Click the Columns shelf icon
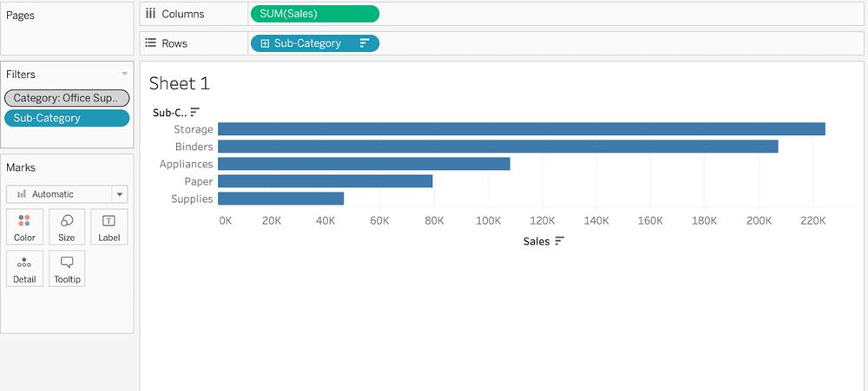868x391 pixels. tap(151, 14)
